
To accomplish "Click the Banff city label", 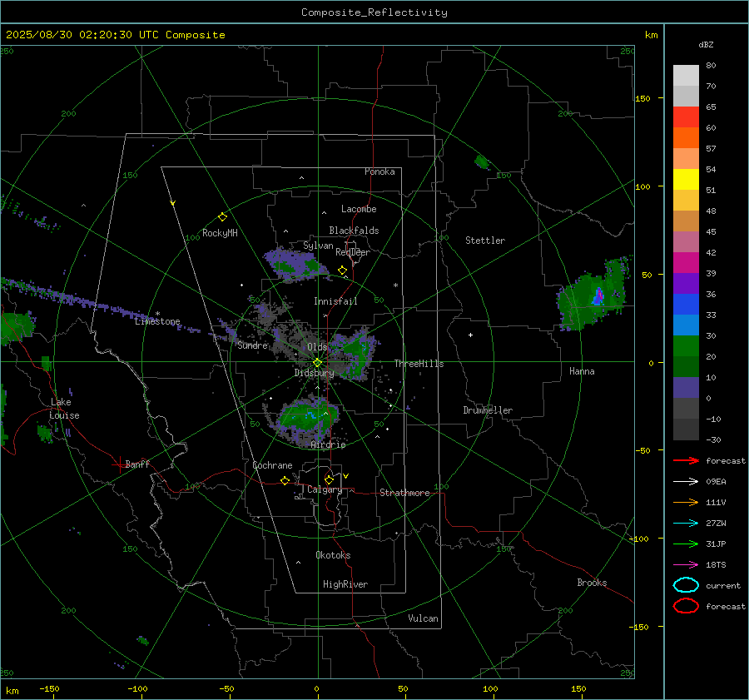I will (x=137, y=464).
